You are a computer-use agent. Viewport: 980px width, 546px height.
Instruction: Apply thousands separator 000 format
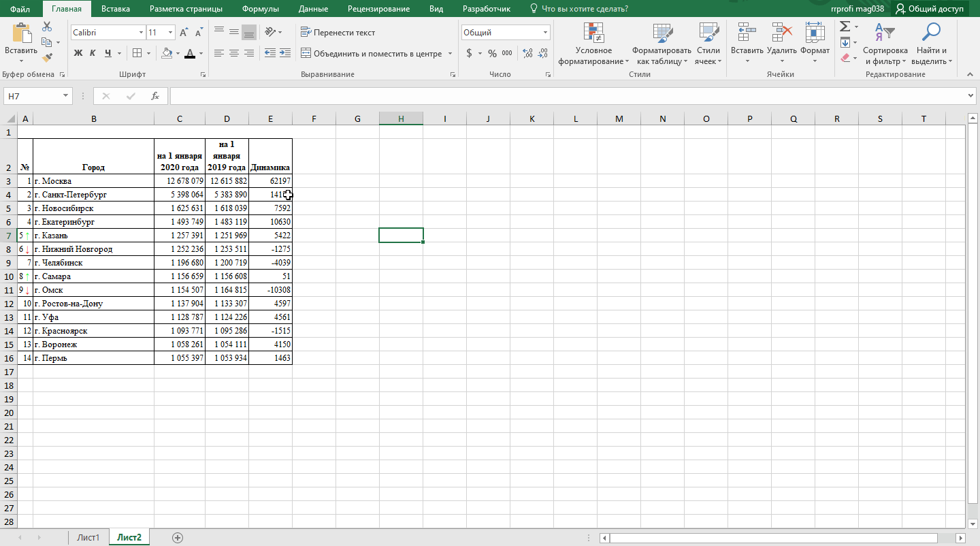(507, 53)
